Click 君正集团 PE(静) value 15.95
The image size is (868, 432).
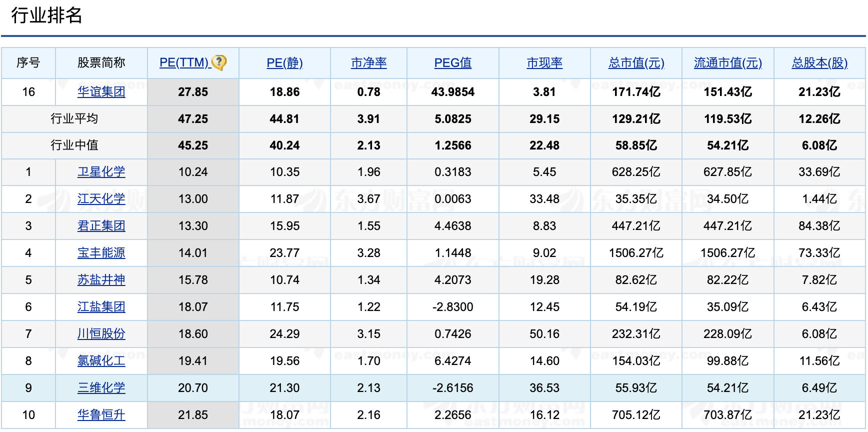click(284, 226)
